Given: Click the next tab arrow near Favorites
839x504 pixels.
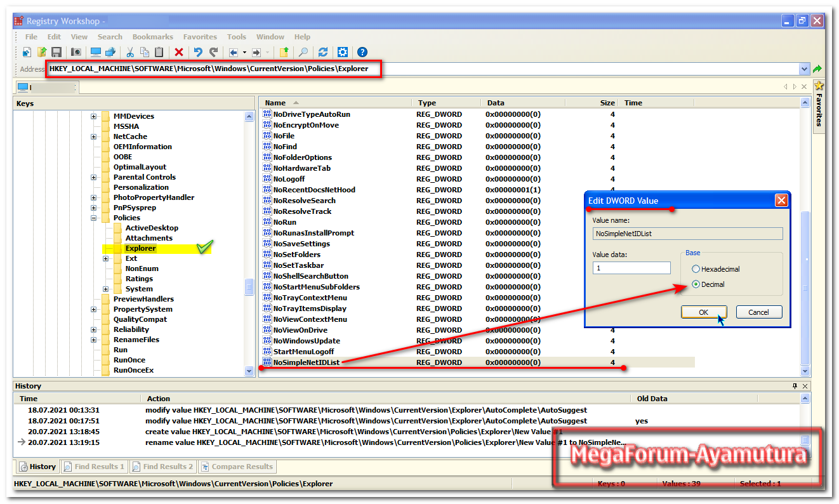Looking at the screenshot, I should [x=795, y=86].
